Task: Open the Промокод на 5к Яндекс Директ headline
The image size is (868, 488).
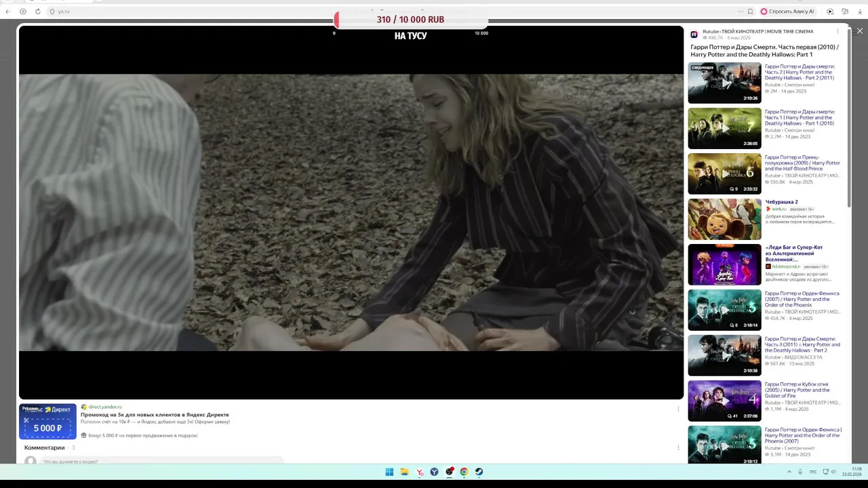Action: pyautogui.click(x=155, y=415)
